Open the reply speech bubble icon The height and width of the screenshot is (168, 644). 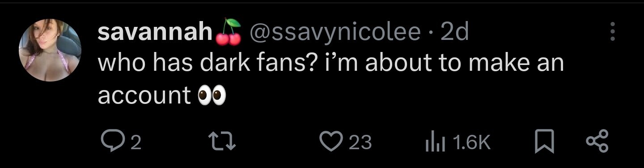pos(110,142)
